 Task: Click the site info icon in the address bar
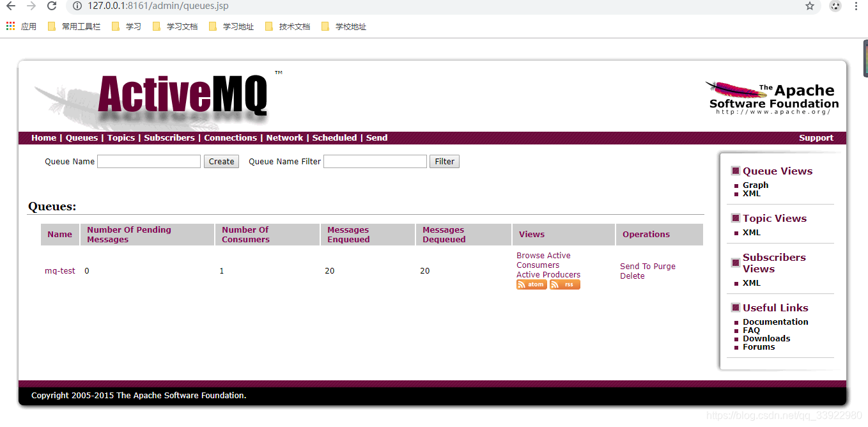coord(77,6)
